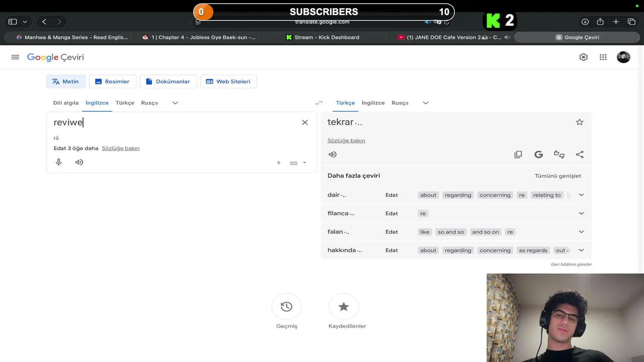Expand the dair translation row
644x362 pixels.
pos(581,195)
